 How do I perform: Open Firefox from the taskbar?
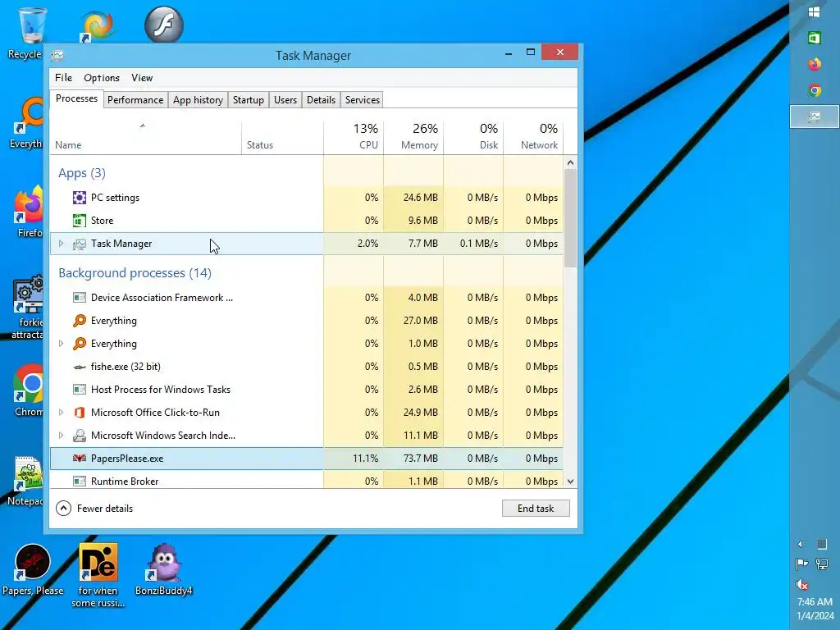815,64
